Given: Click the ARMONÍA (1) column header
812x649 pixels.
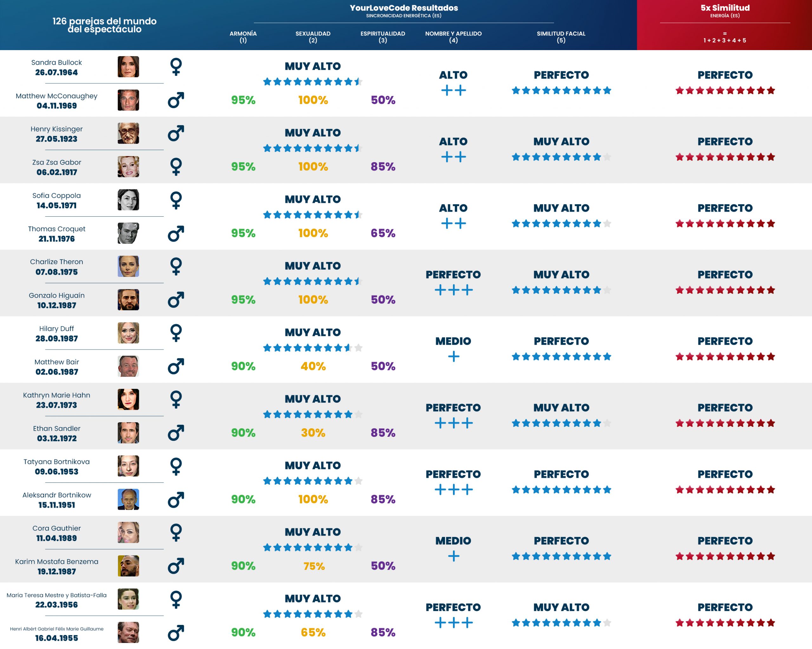Looking at the screenshot, I should point(243,37).
